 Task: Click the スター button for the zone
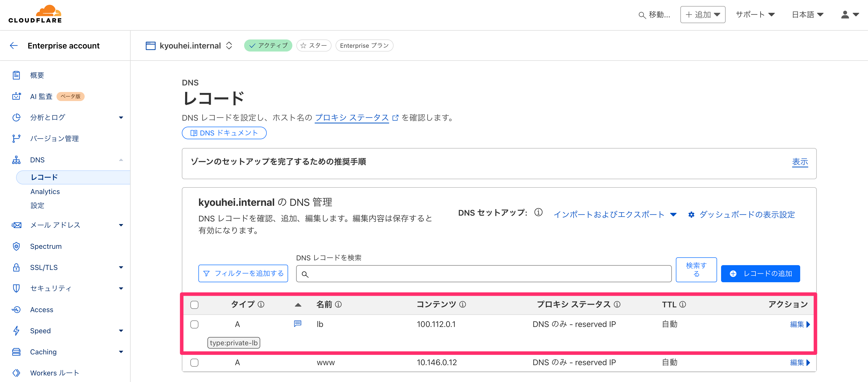[314, 45]
